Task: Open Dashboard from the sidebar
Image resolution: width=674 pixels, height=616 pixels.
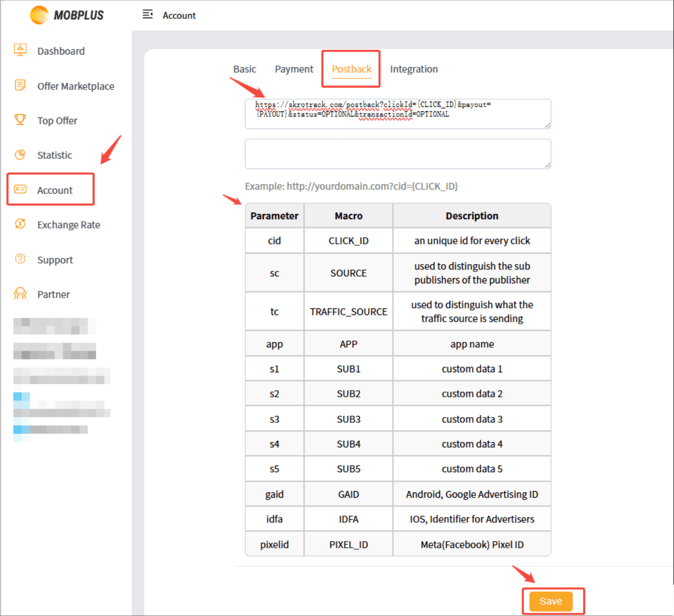Action: 61,51
